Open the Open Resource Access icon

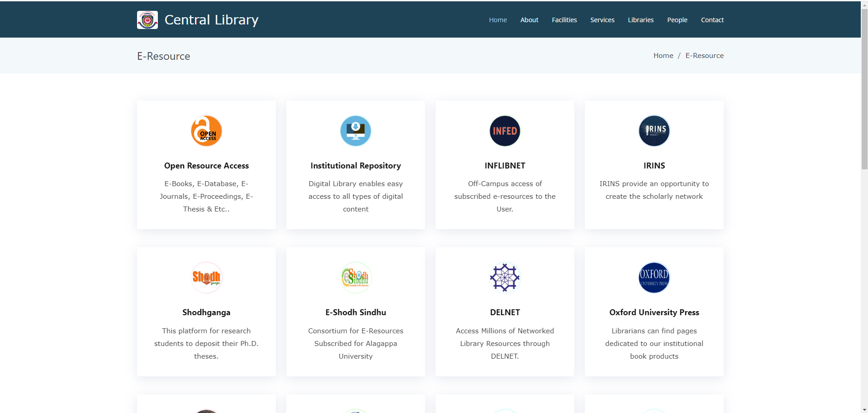click(206, 131)
